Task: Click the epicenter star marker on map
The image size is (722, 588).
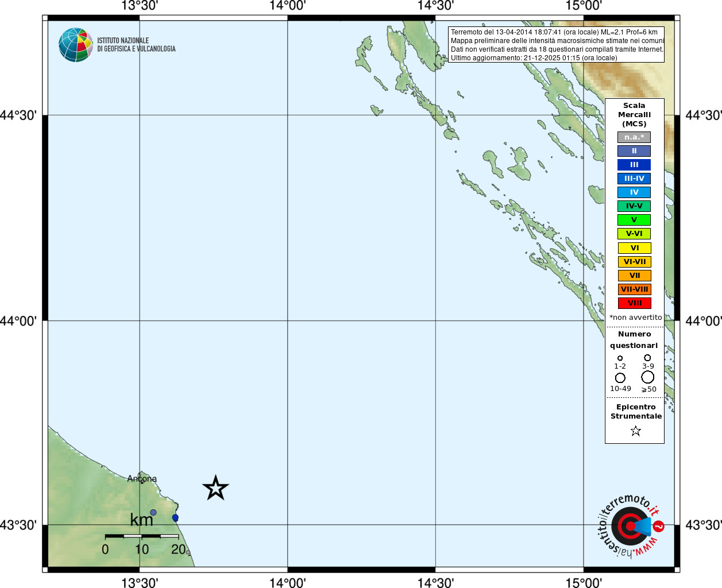Action: tap(216, 488)
